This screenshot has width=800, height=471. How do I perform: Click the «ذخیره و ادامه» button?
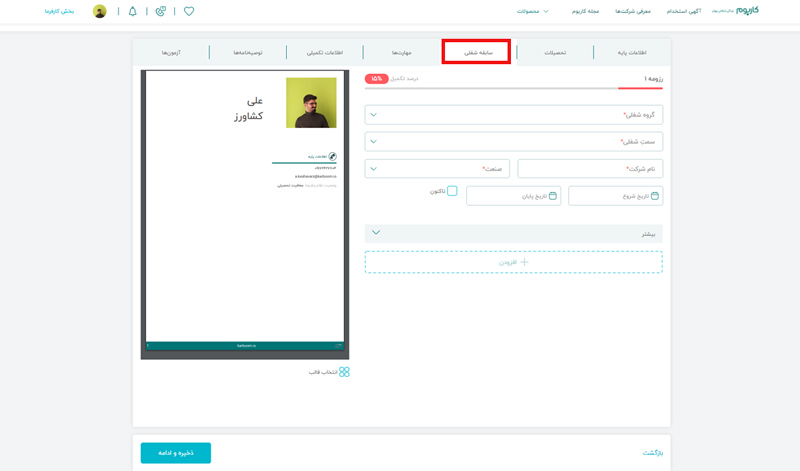[176, 453]
